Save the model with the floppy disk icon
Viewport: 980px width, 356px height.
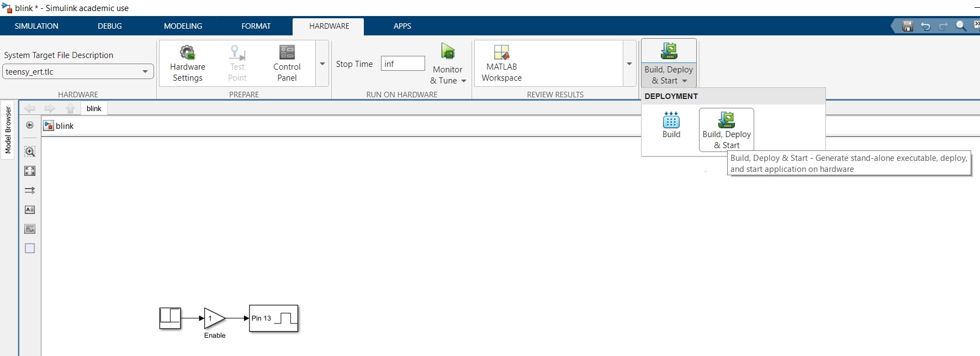(x=907, y=26)
